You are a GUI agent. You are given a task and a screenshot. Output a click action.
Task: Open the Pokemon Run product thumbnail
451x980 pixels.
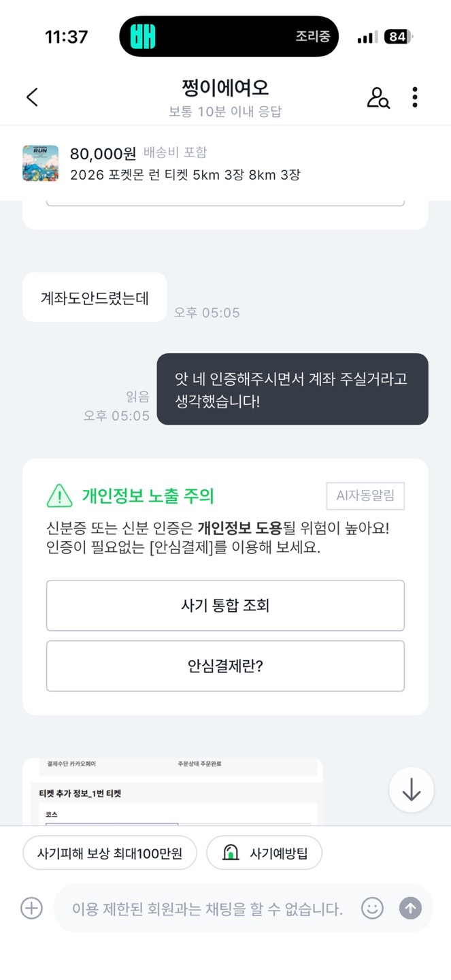click(40, 163)
